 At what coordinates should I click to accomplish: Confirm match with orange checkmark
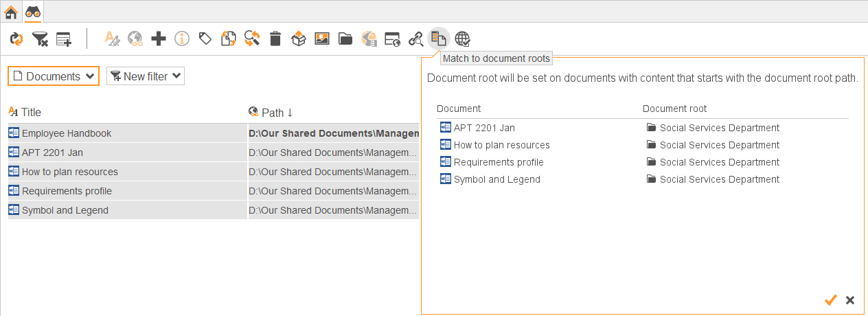(x=831, y=300)
